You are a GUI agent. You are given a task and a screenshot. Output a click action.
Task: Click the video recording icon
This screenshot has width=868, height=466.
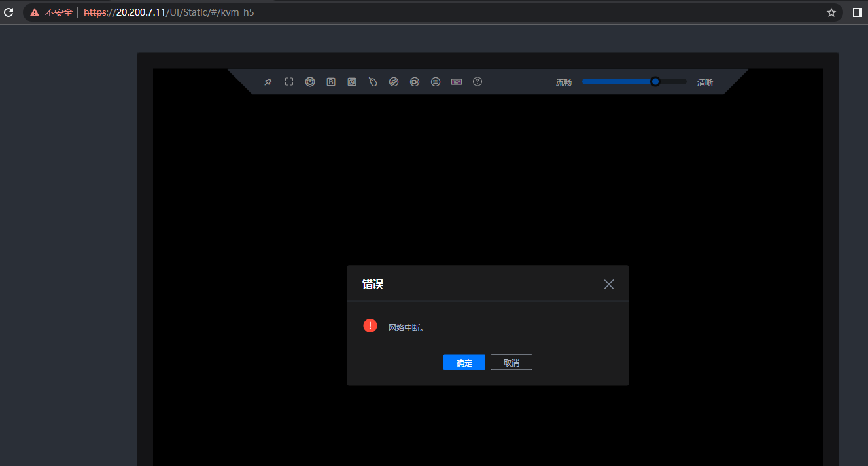tap(415, 82)
